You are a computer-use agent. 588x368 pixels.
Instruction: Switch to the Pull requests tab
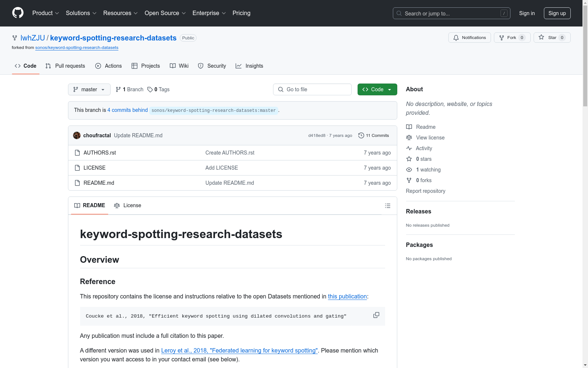coord(65,66)
